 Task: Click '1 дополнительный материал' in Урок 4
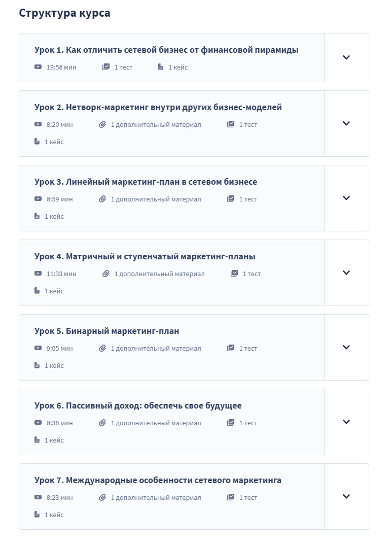159,274
